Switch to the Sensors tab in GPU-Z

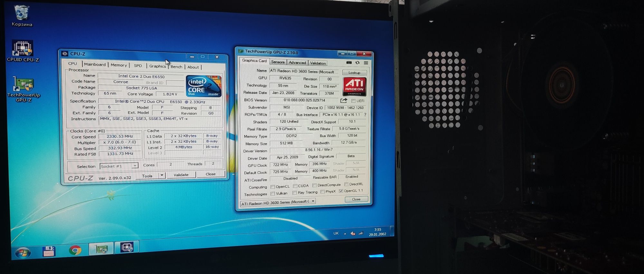click(278, 62)
